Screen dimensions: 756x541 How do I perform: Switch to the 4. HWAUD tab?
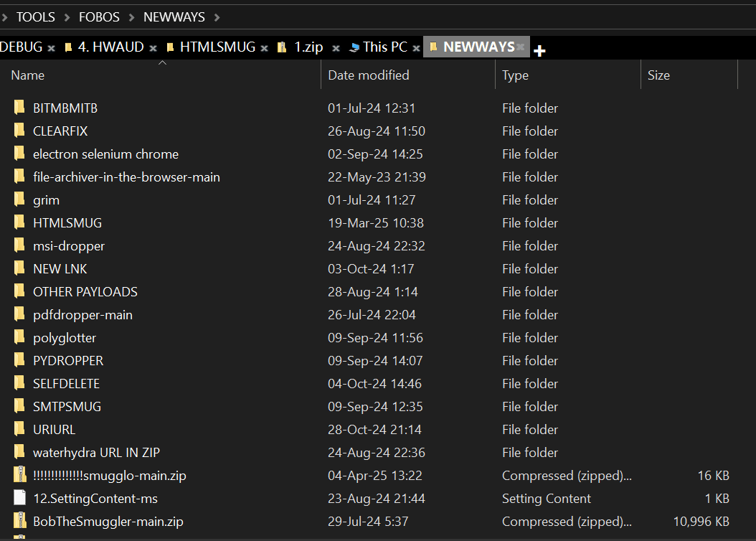[x=110, y=47]
